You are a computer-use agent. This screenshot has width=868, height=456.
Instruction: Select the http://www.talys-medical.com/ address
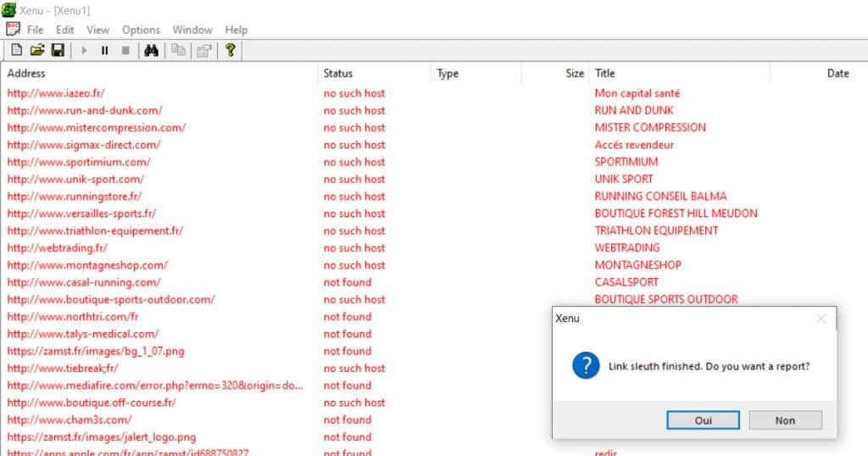coord(83,333)
